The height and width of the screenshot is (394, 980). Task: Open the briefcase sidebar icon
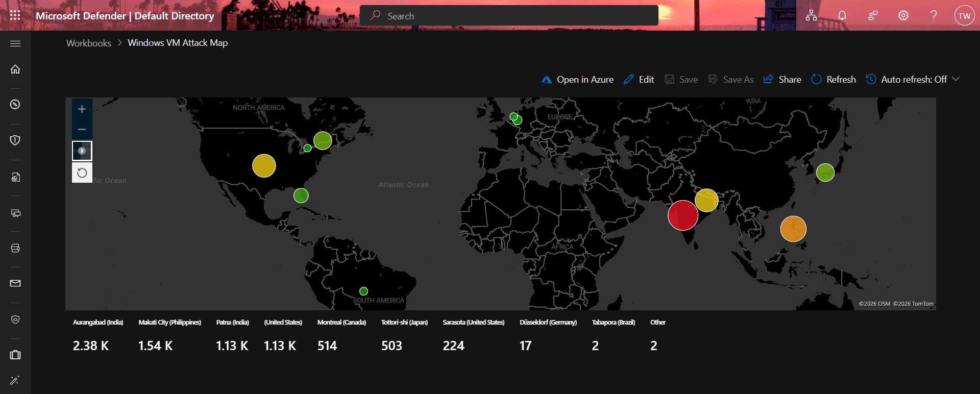coord(15,355)
